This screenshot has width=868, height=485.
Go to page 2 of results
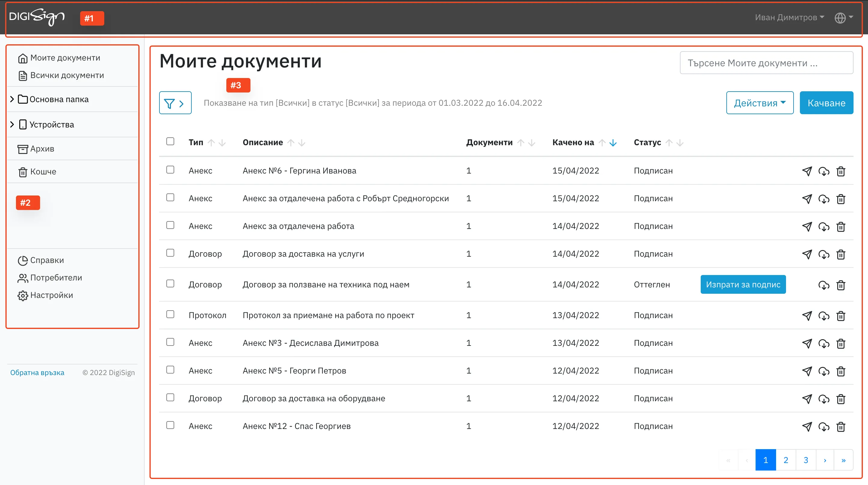click(785, 460)
